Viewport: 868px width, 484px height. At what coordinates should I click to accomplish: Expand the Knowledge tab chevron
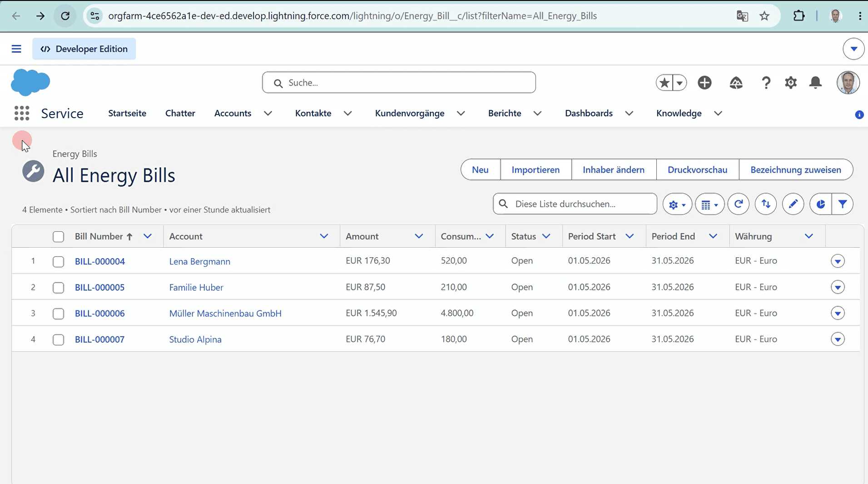(x=718, y=113)
